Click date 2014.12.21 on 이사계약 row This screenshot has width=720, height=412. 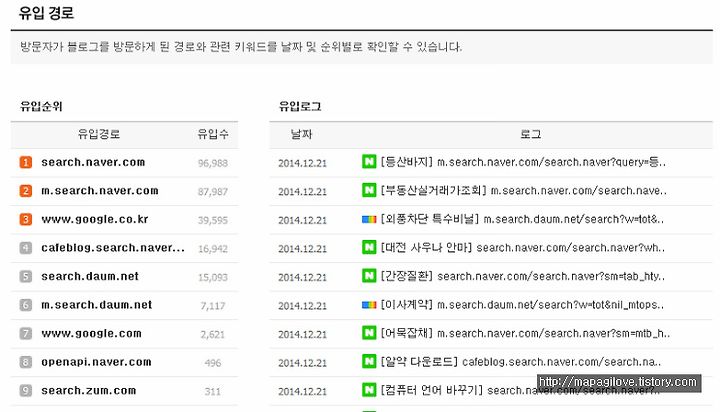(302, 306)
